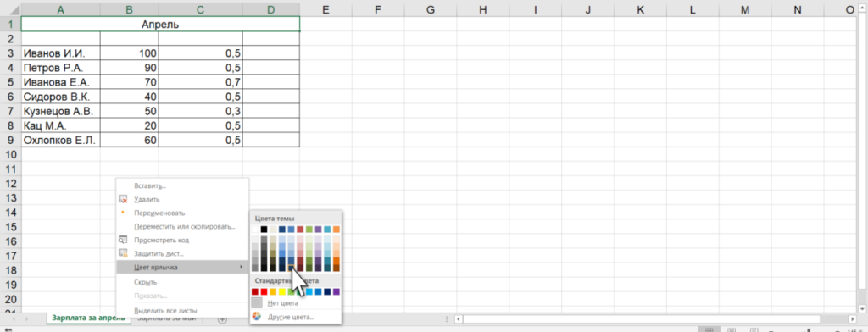The width and height of the screenshot is (868, 332).
Task: Click the sheet tab scroll right arrow
Action: [x=26, y=319]
